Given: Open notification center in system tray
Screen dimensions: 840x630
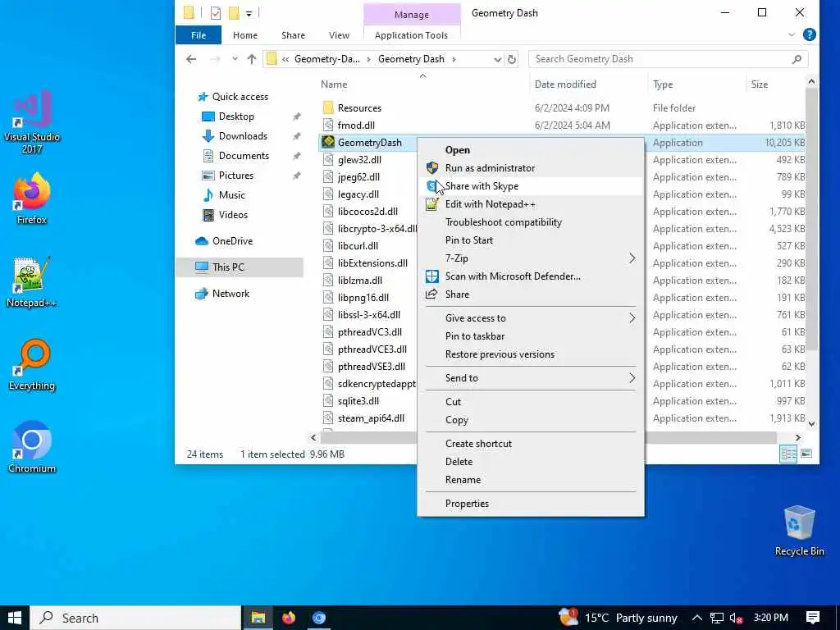Looking at the screenshot, I should (813, 618).
